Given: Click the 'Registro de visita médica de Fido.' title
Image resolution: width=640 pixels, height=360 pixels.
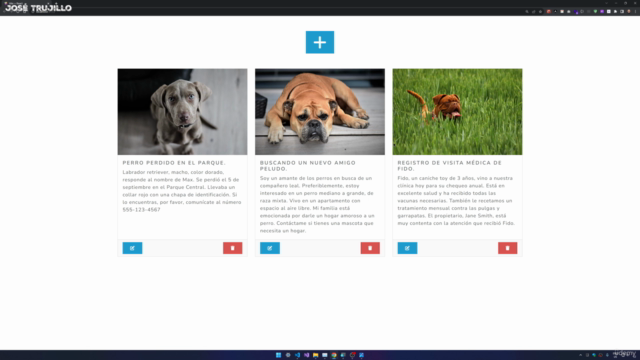Looking at the screenshot, I should [x=449, y=165].
